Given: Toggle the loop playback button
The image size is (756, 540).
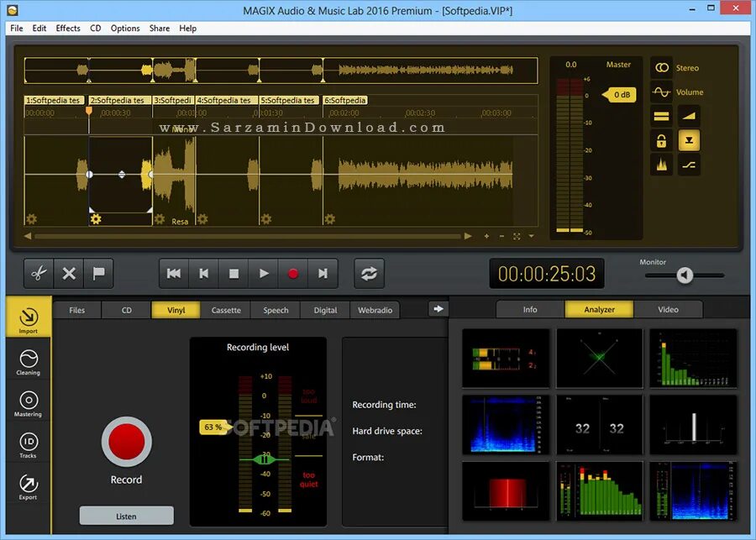Looking at the screenshot, I should pyautogui.click(x=369, y=274).
